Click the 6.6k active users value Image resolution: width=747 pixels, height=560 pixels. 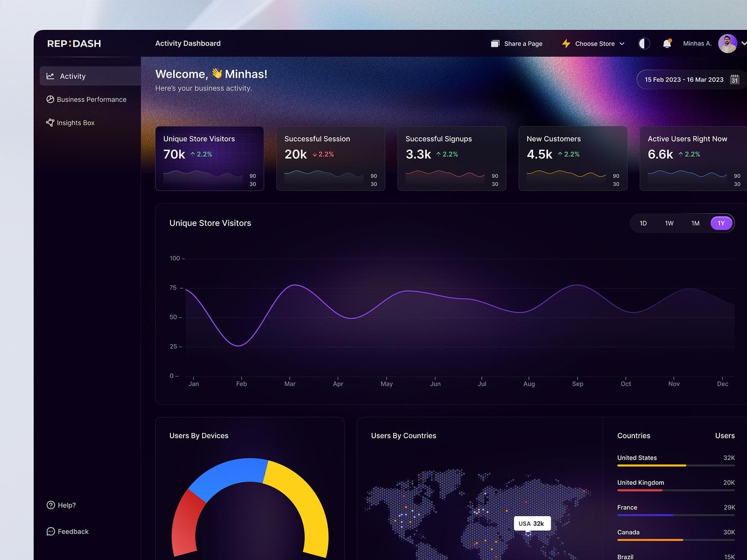660,154
